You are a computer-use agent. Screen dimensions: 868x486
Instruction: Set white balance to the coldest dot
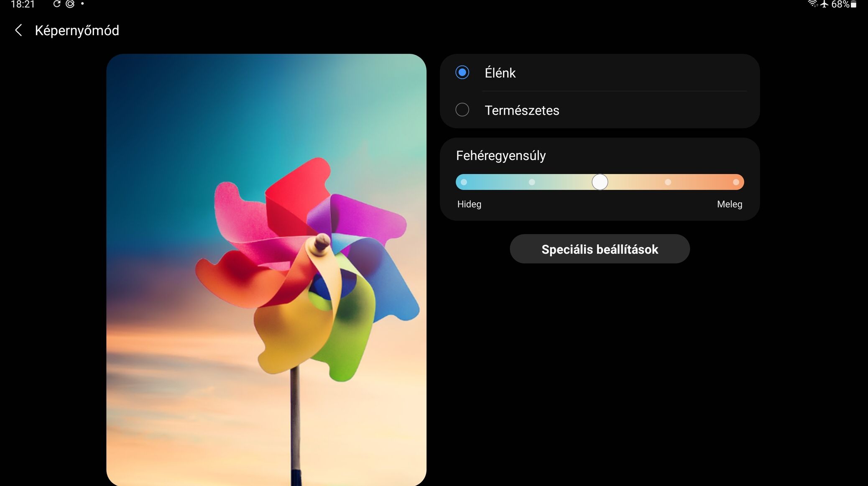coord(464,182)
